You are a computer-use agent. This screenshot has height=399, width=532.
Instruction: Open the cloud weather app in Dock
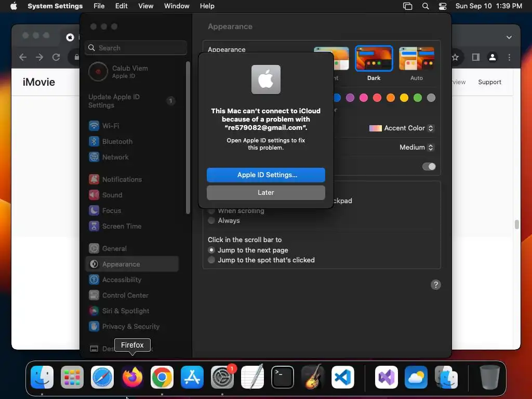(416, 377)
